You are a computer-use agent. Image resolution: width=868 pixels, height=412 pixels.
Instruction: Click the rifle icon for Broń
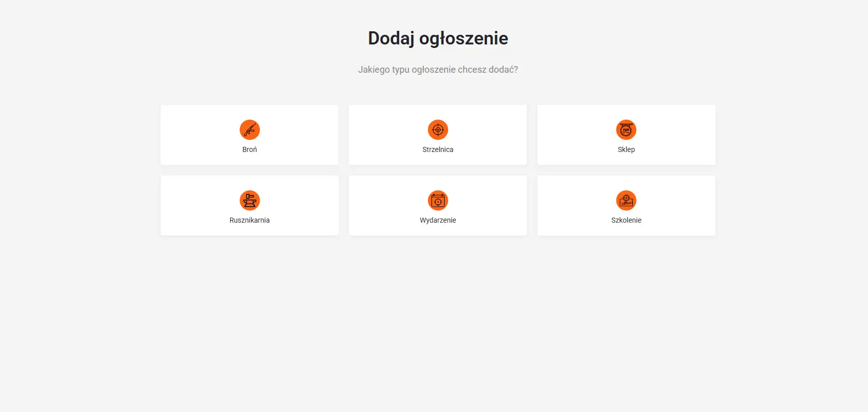point(249,130)
